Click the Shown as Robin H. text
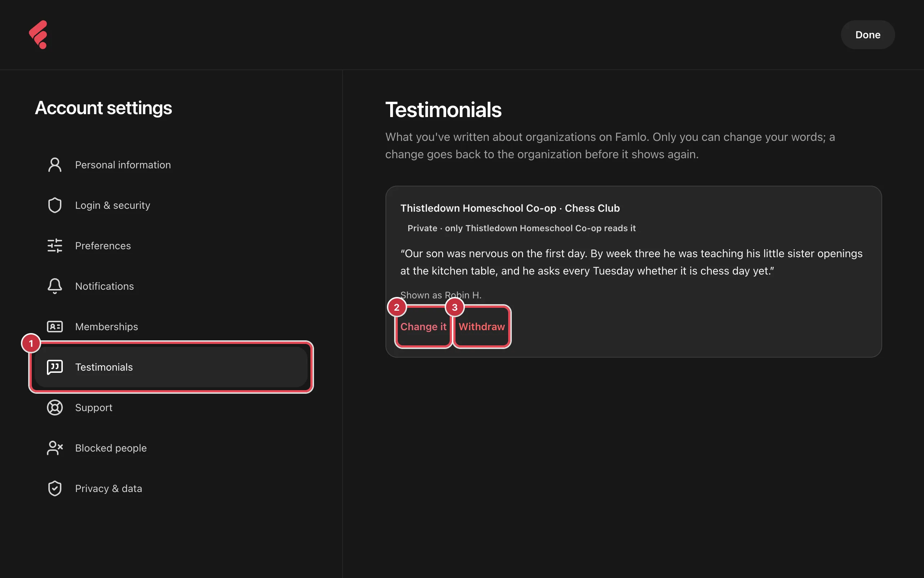The image size is (924, 578). (x=441, y=295)
